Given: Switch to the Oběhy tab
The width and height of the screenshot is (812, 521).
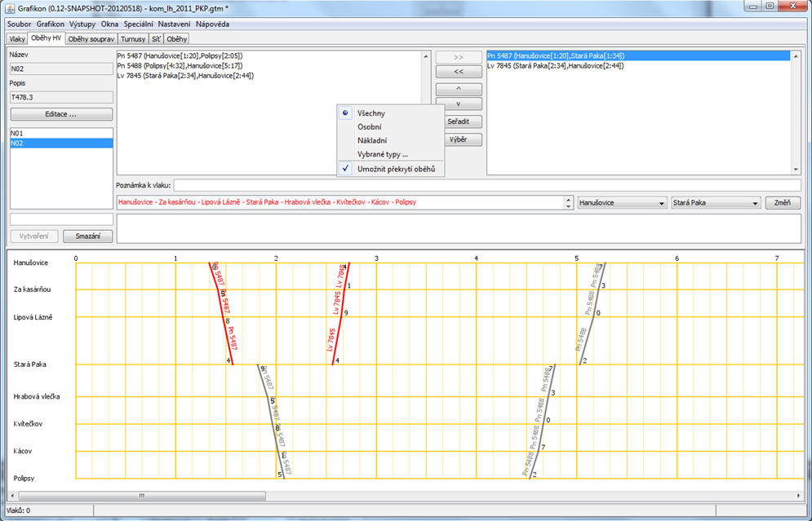Looking at the screenshot, I should 176,39.
